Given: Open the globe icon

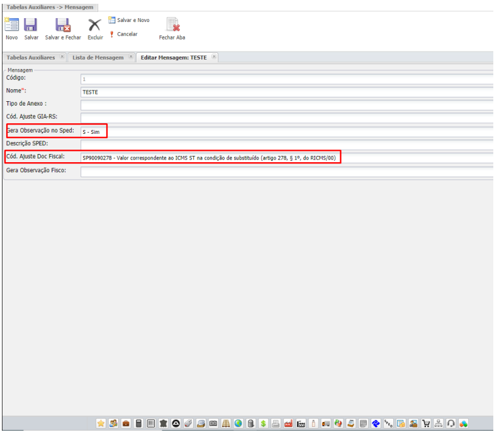Looking at the screenshot, I should pyautogui.click(x=238, y=424).
